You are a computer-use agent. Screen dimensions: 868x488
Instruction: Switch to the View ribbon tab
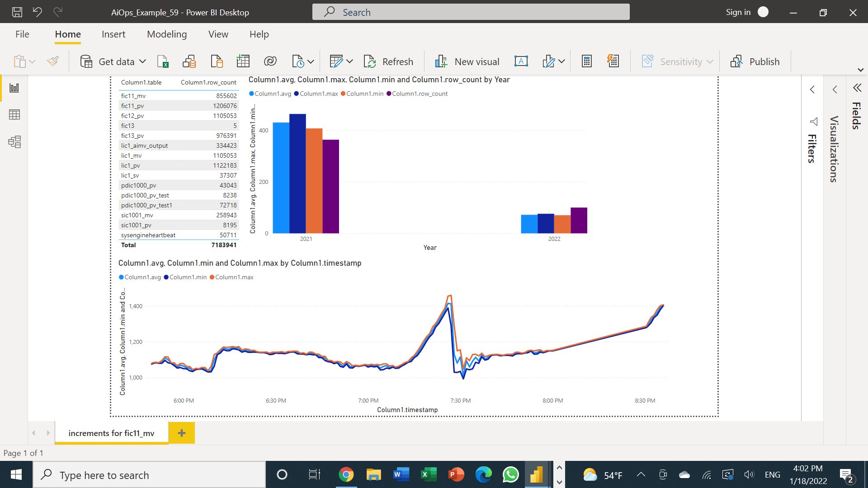(218, 34)
